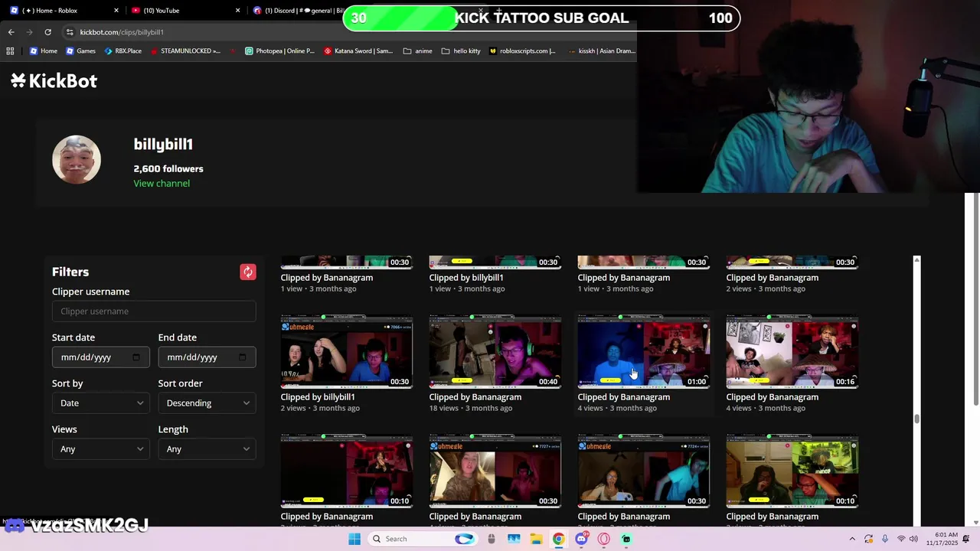
Task: Click the Clipper username input field
Action: tap(154, 311)
